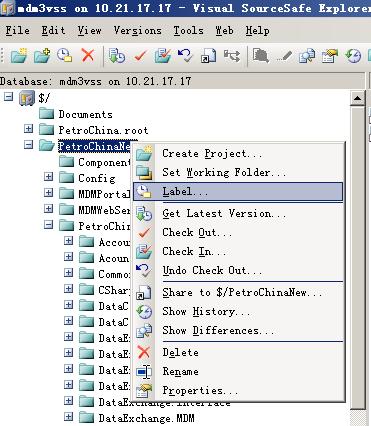The width and height of the screenshot is (371, 426).
Task: Click Show History toolbar icon
Action: point(353,55)
